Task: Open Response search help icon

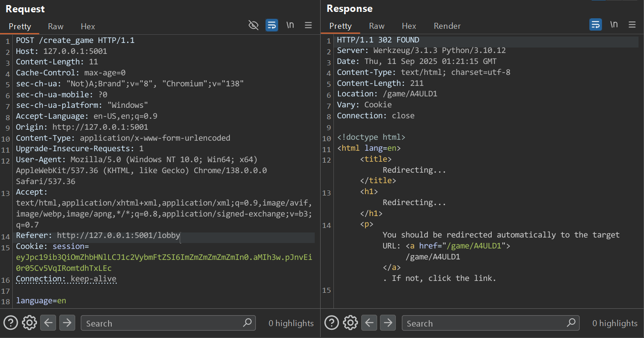Action: click(x=332, y=323)
